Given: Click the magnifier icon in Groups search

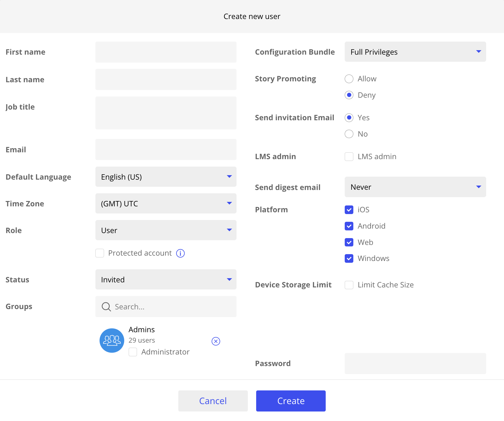Looking at the screenshot, I should 106,307.
